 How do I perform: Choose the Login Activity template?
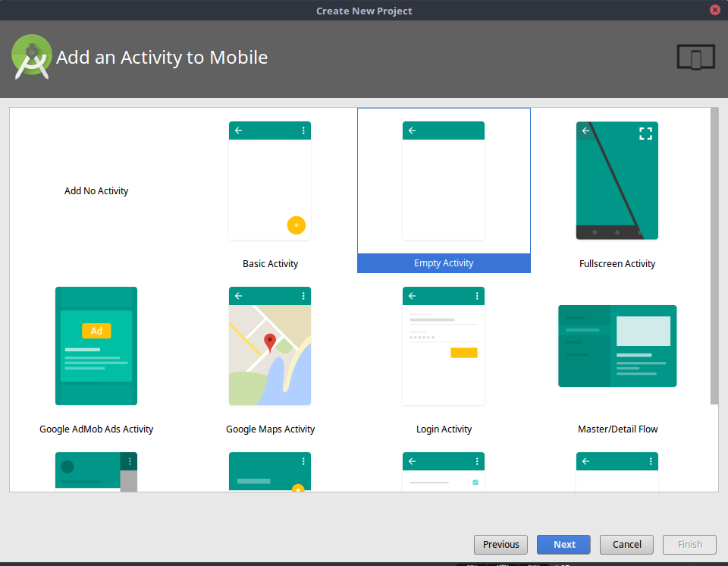click(x=444, y=346)
